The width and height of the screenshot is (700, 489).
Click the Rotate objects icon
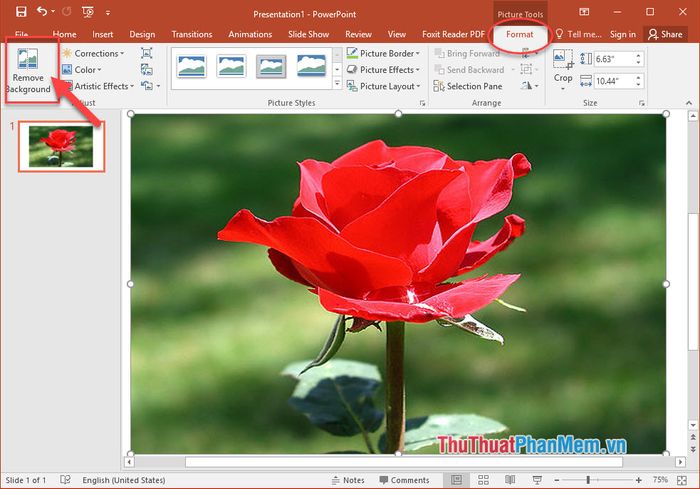pyautogui.click(x=527, y=86)
